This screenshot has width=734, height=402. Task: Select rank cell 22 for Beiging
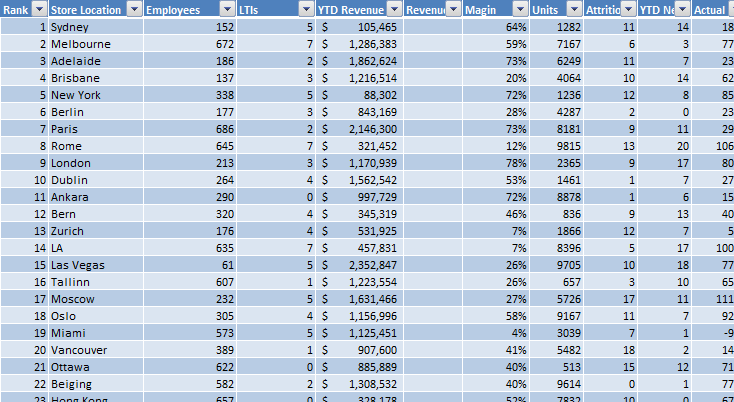click(x=24, y=384)
